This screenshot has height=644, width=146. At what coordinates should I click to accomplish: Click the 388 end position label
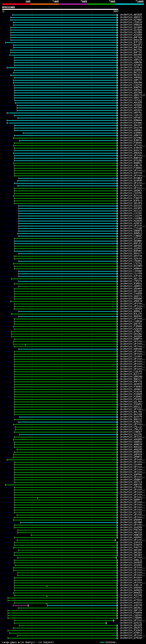coord(115,11)
